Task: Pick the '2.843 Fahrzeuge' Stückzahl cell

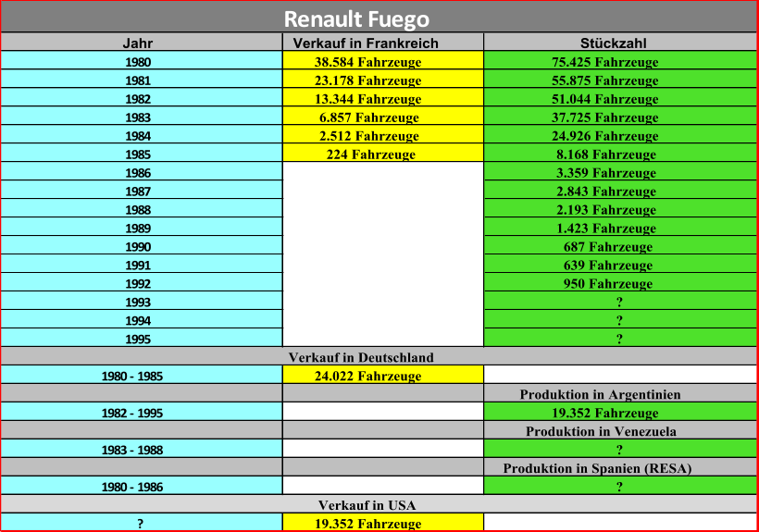Action: 620,190
